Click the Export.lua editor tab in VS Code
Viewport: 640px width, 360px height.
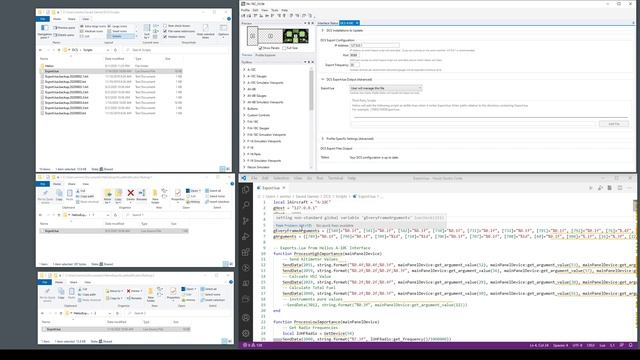(271, 188)
